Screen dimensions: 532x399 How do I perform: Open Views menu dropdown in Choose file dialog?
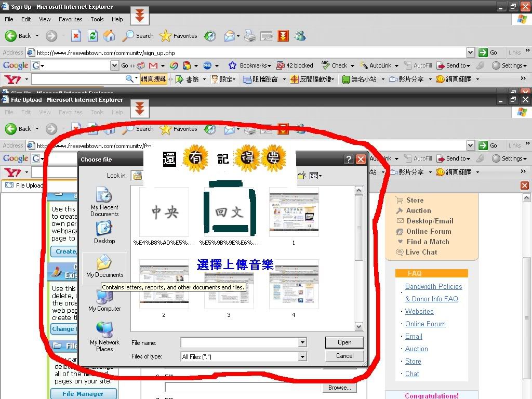click(315, 176)
